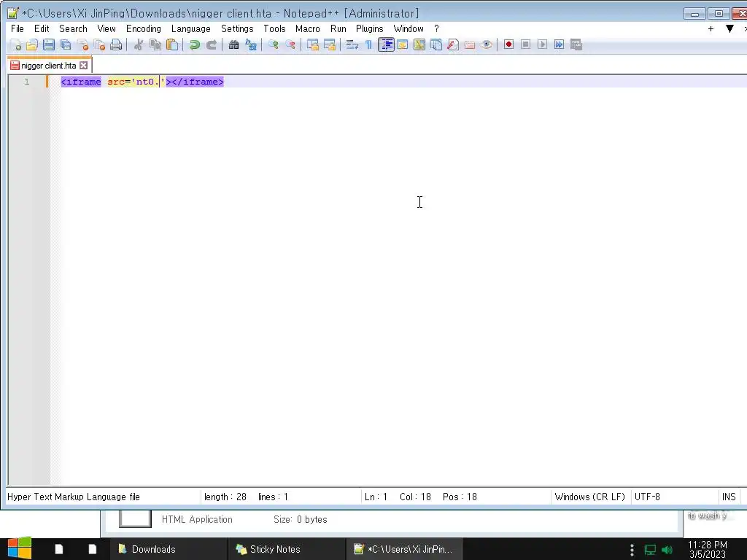Click the iframe code on line 1

(x=142, y=82)
